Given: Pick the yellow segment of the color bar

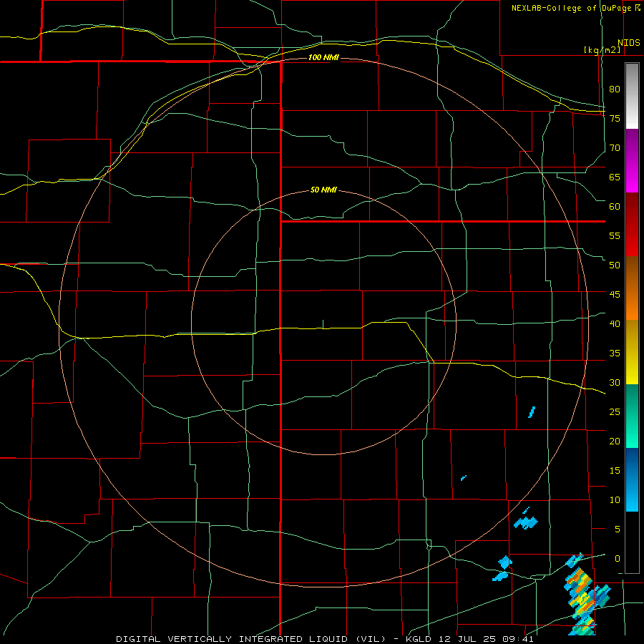Looking at the screenshot, I should (x=632, y=353).
